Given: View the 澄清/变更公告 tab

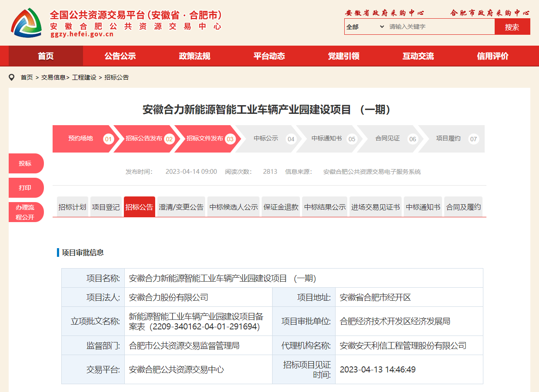Looking at the screenshot, I should pyautogui.click(x=181, y=206).
